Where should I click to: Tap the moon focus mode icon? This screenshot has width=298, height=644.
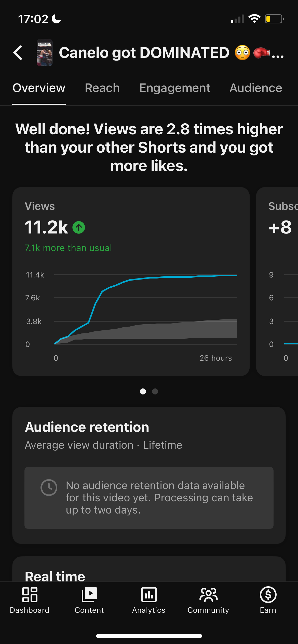point(56,19)
